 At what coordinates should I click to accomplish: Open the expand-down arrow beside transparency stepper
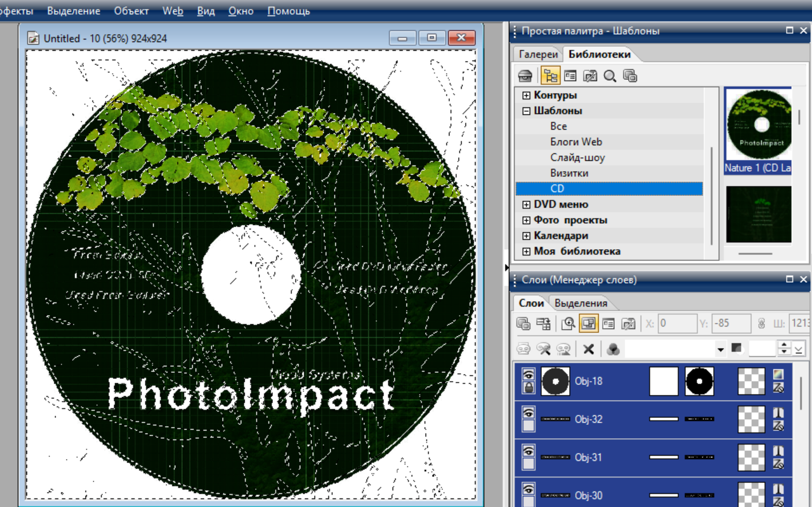[x=798, y=349]
